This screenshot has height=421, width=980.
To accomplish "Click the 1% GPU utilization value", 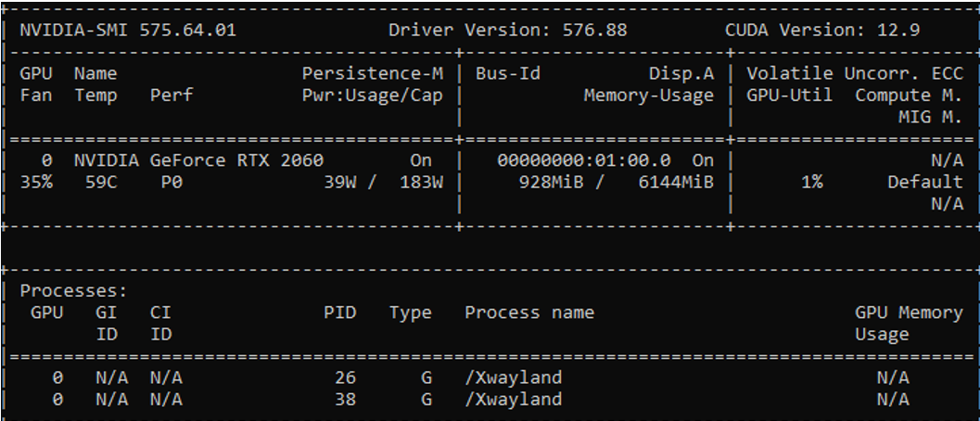I will 812,182.
